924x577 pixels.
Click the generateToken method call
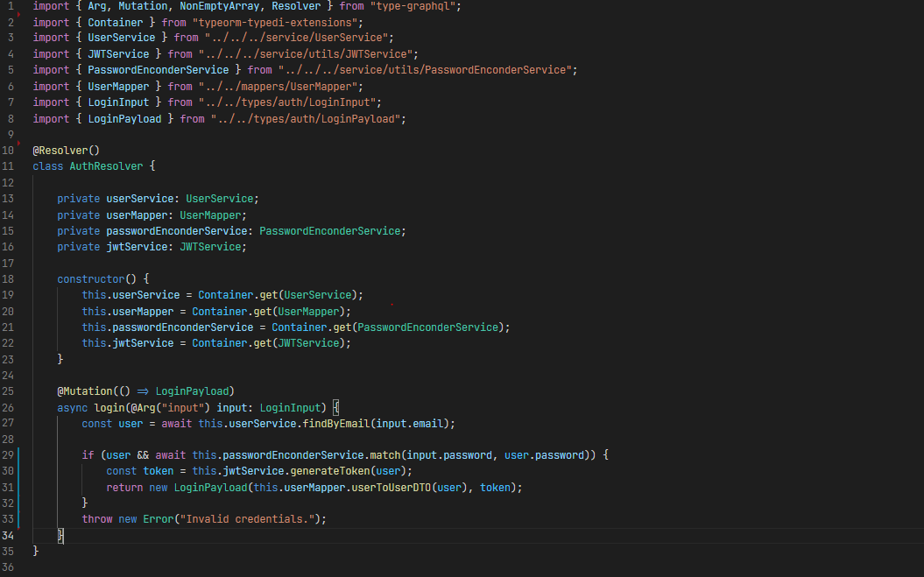coord(330,472)
